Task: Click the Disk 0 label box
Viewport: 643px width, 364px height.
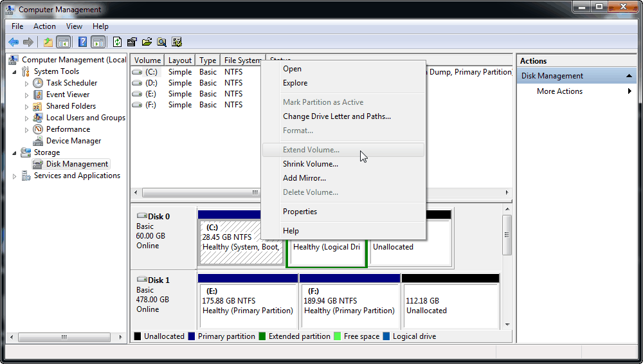Action: click(x=164, y=237)
